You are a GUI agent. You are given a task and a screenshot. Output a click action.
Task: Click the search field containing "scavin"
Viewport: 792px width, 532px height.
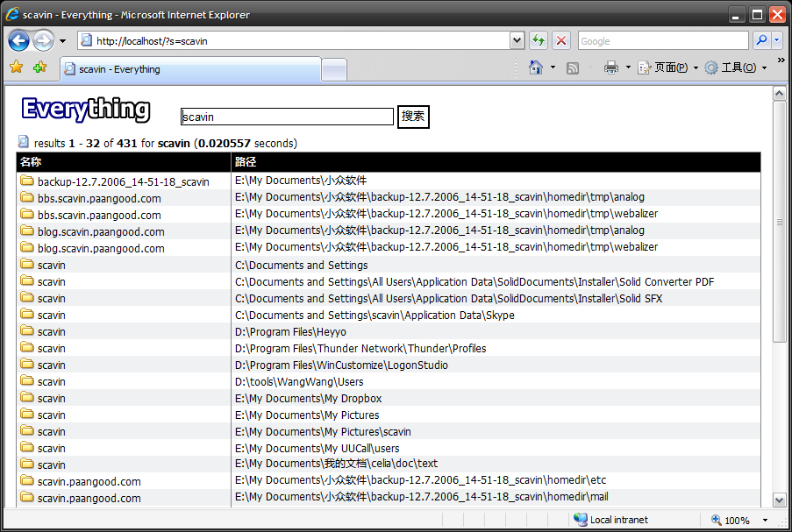point(287,117)
